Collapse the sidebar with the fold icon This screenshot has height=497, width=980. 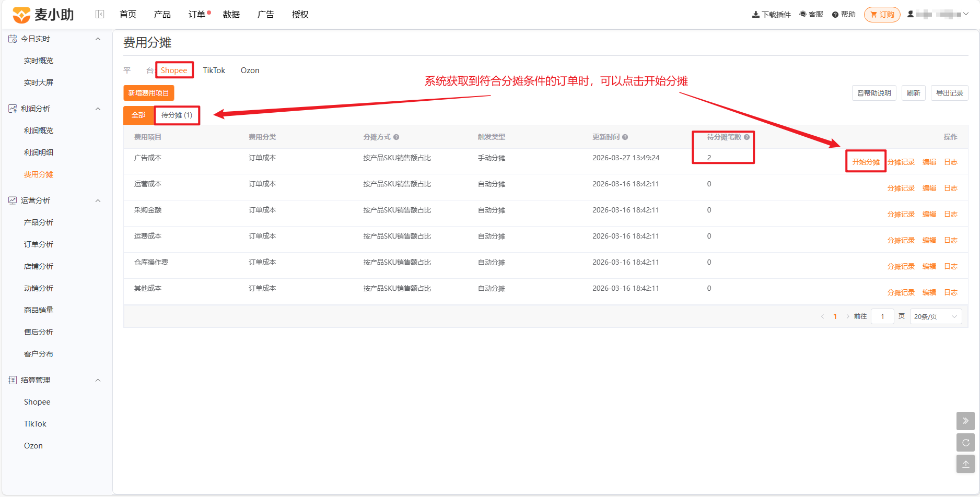[100, 14]
